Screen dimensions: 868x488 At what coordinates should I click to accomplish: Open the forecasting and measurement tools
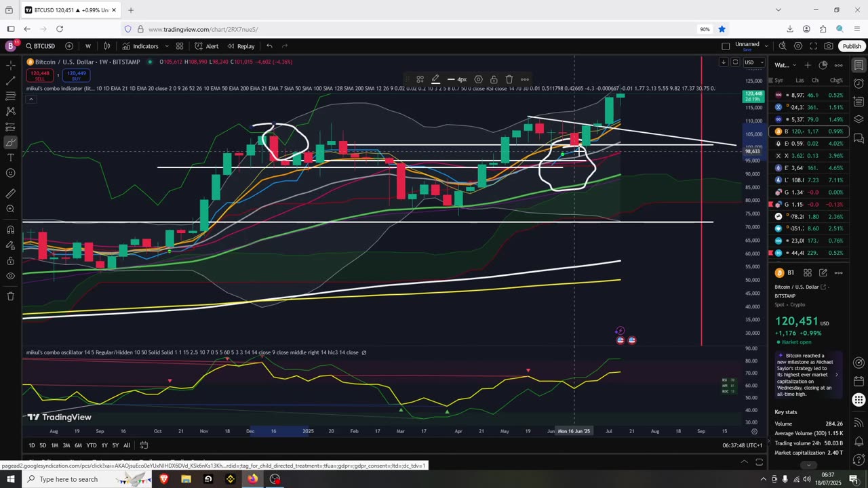(x=10, y=127)
